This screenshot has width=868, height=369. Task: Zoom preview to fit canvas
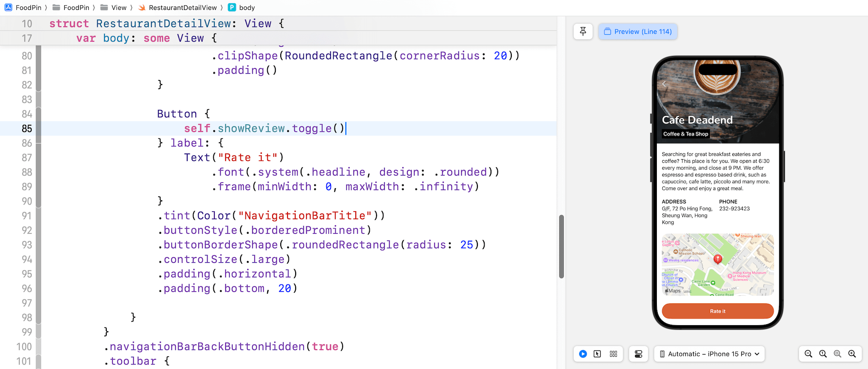click(838, 354)
